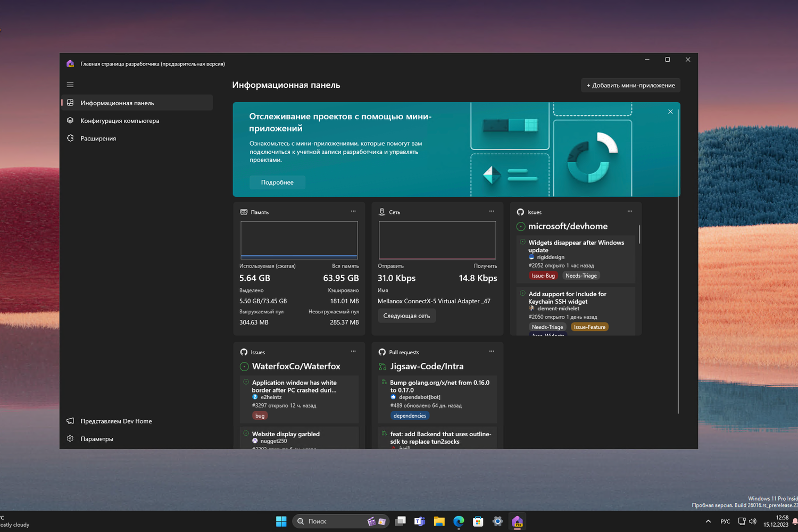Open the Jigsaw-Code/Intra repository heading
This screenshot has height=532, width=798.
(427, 367)
